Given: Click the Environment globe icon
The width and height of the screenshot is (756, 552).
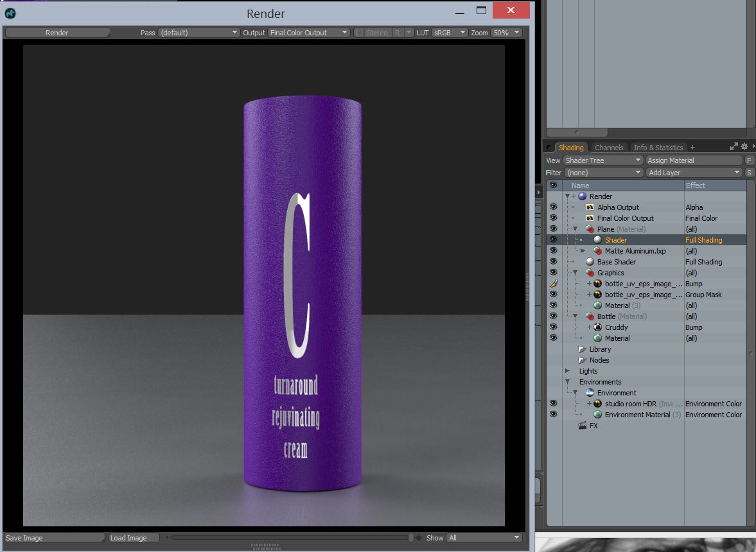Looking at the screenshot, I should (x=590, y=393).
